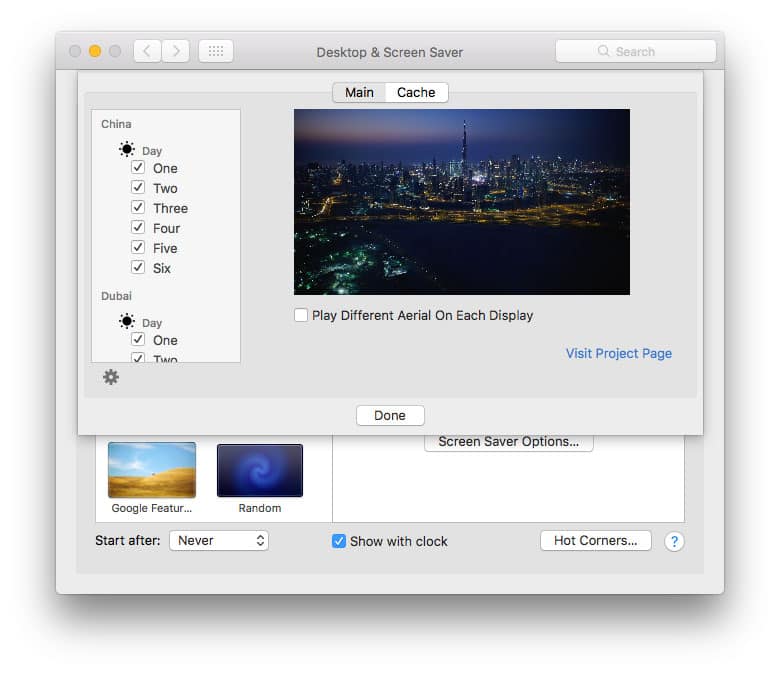Uncheck the China 'Six' checkbox
This screenshot has width=780, height=674.
pos(138,268)
